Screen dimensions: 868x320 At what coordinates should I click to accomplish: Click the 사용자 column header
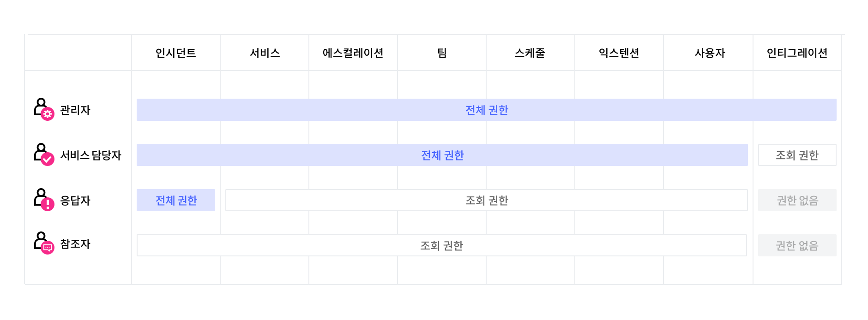coord(710,53)
